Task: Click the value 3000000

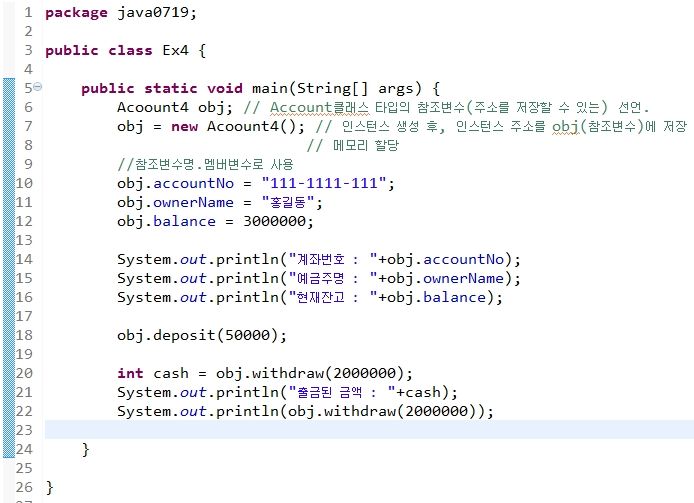Action: point(274,221)
